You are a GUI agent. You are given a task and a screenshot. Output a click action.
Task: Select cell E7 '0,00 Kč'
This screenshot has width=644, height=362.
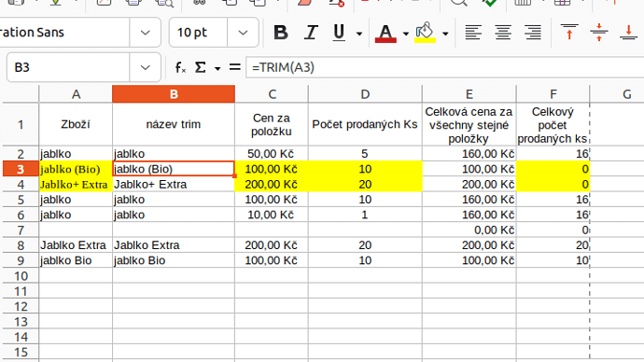point(469,230)
